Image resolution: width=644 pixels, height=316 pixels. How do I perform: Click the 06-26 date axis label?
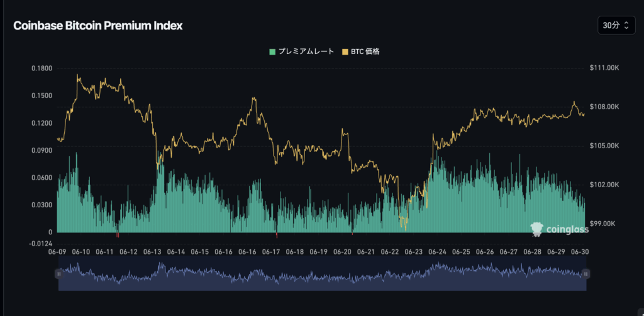pyautogui.click(x=485, y=251)
